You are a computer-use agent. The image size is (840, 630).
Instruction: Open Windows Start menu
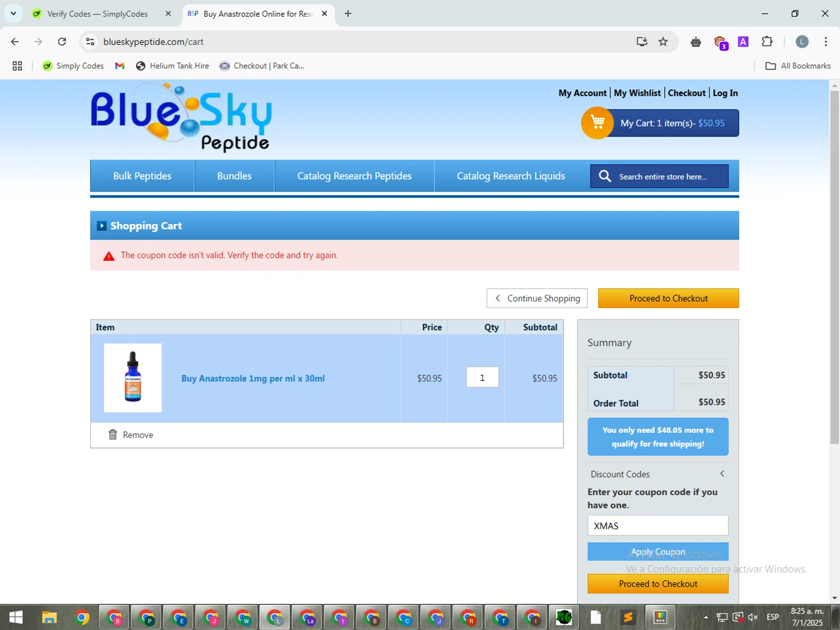tap(16, 617)
